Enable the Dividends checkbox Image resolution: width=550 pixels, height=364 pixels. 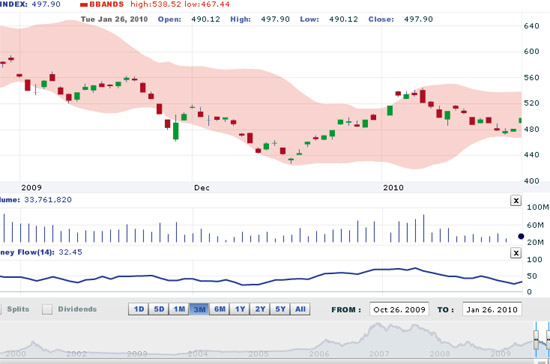click(x=47, y=309)
